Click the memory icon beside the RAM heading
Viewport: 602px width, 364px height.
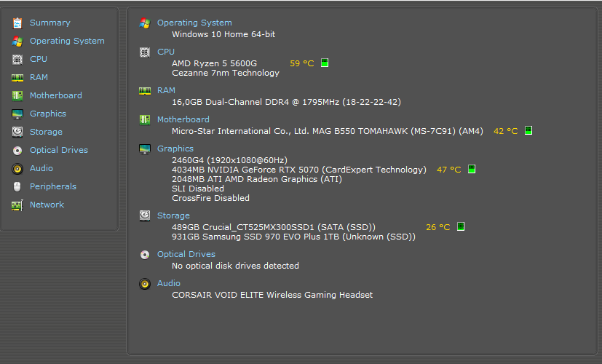[145, 90]
